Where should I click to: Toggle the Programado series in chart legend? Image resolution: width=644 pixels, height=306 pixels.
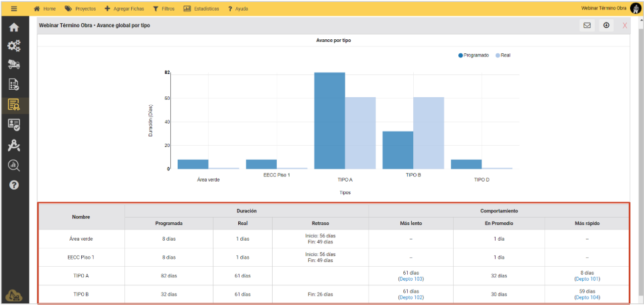point(474,55)
